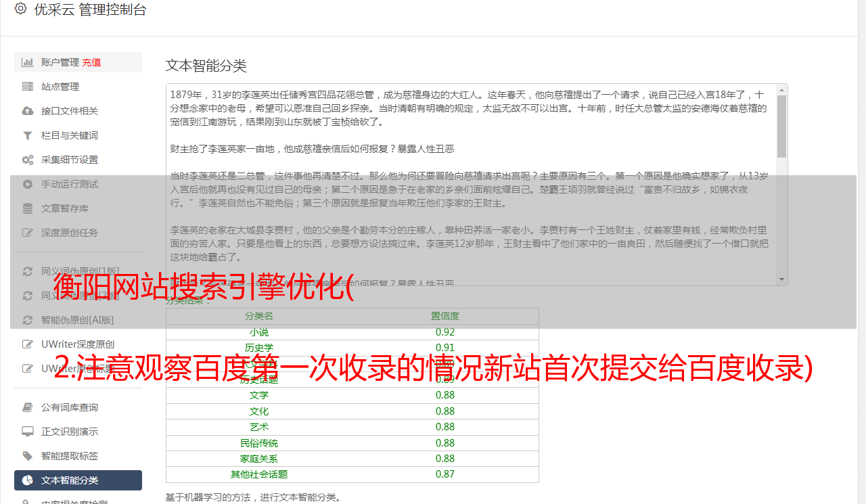Image resolution: width=866 pixels, height=504 pixels.
Task: Click the 文本智能分类 page heading
Action: point(206,66)
